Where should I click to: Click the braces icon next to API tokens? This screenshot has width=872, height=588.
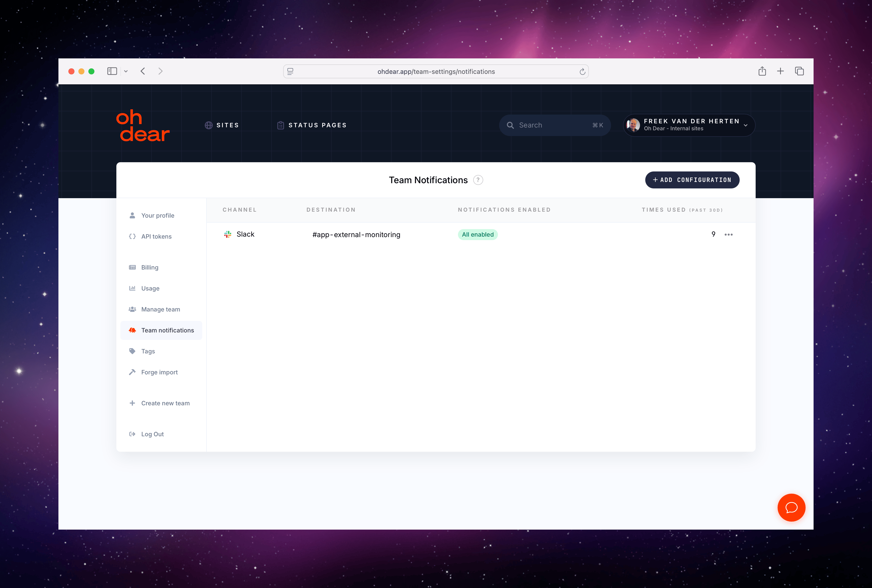132,236
